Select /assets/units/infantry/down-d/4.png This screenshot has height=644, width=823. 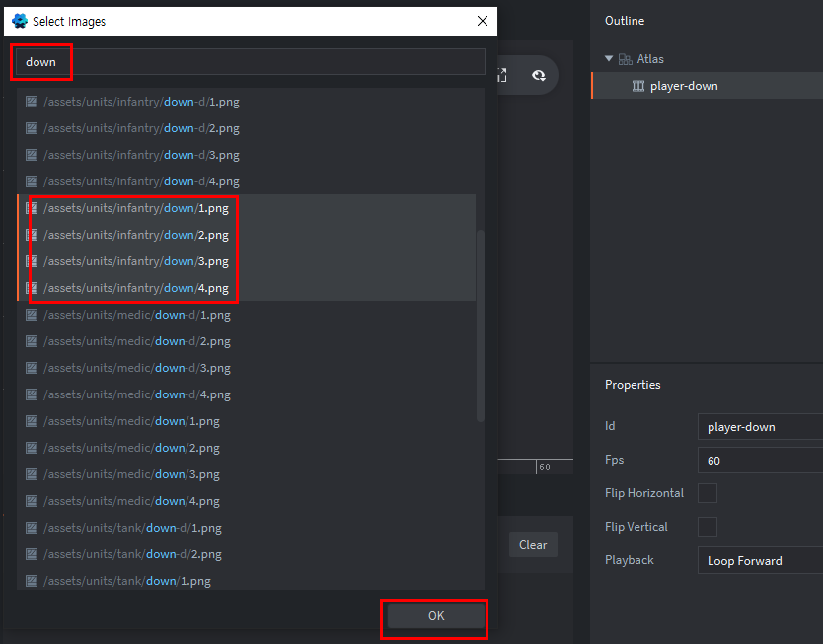(x=246, y=181)
